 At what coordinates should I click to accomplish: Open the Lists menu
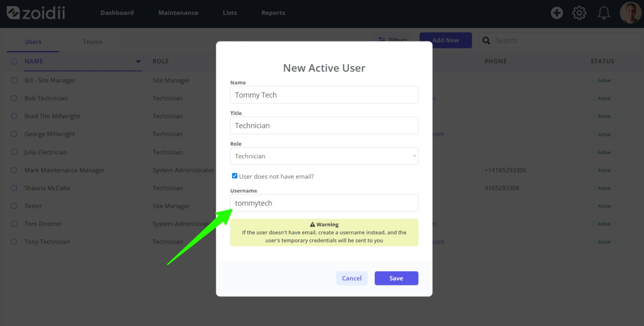point(230,13)
